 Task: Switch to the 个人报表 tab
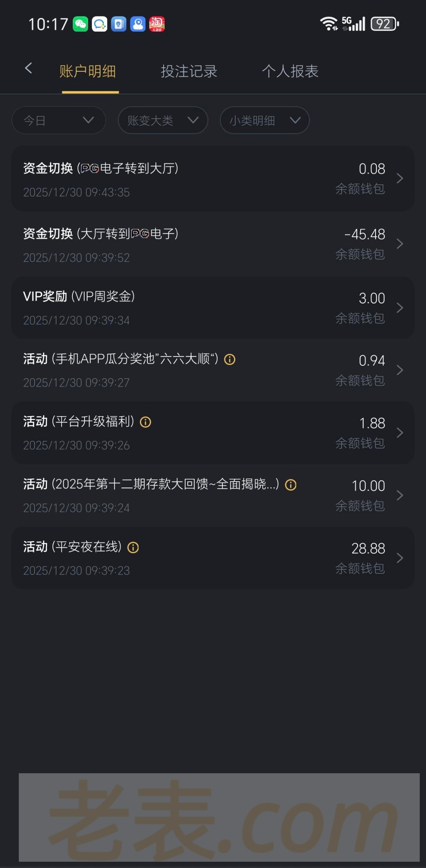pos(290,72)
